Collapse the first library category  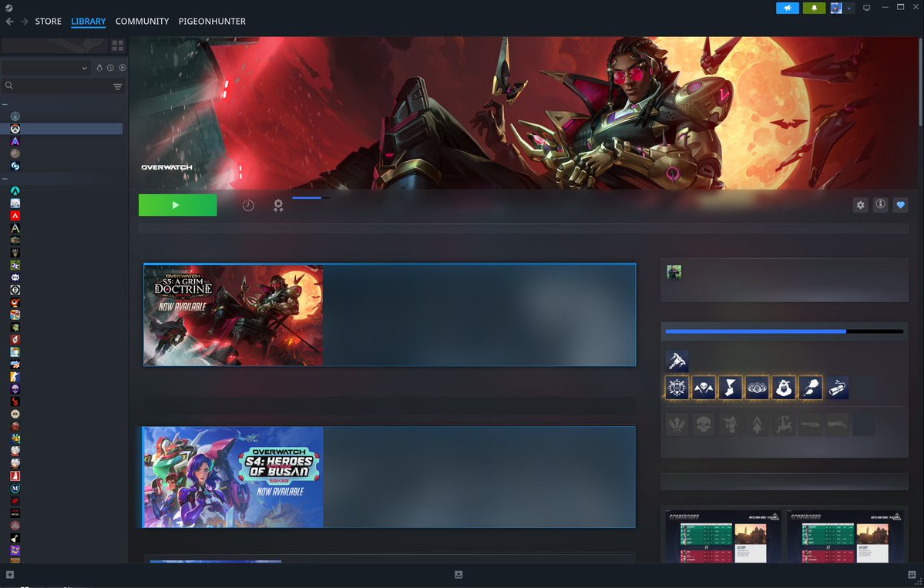click(x=5, y=104)
